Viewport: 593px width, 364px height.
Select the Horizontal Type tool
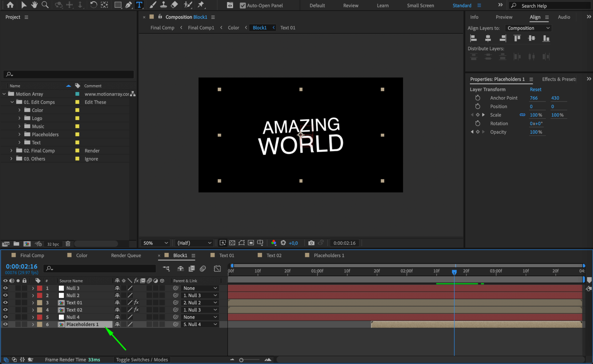tap(139, 5)
